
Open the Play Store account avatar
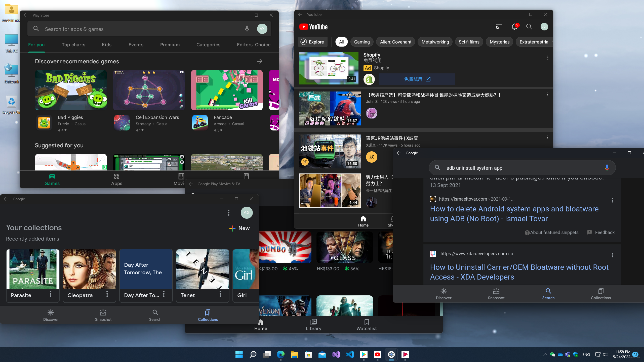[262, 29]
